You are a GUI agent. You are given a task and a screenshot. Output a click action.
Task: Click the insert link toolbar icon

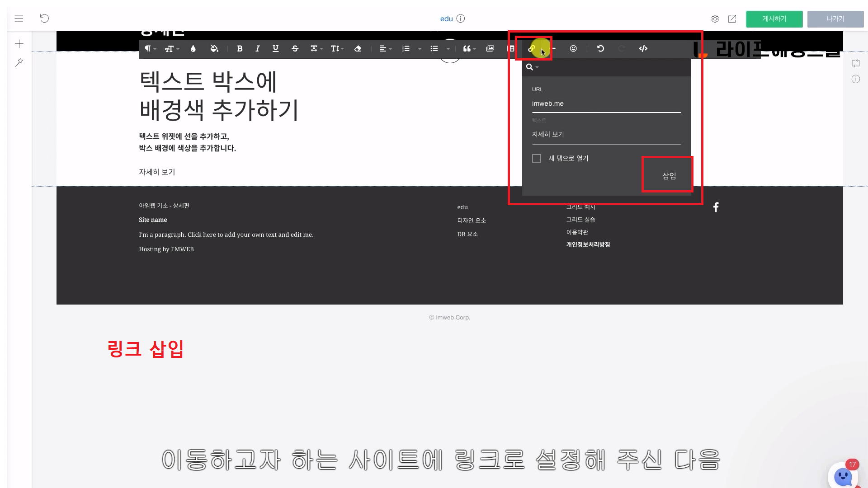point(532,49)
